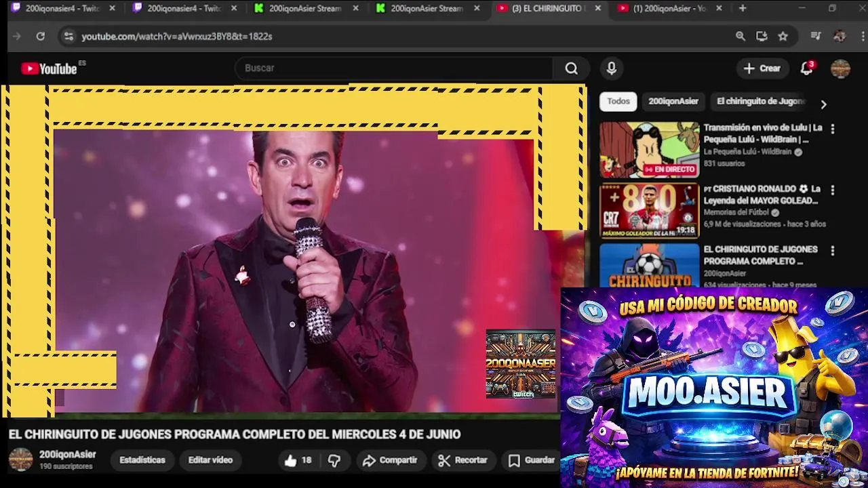Click the Recortar clip button

(463, 460)
